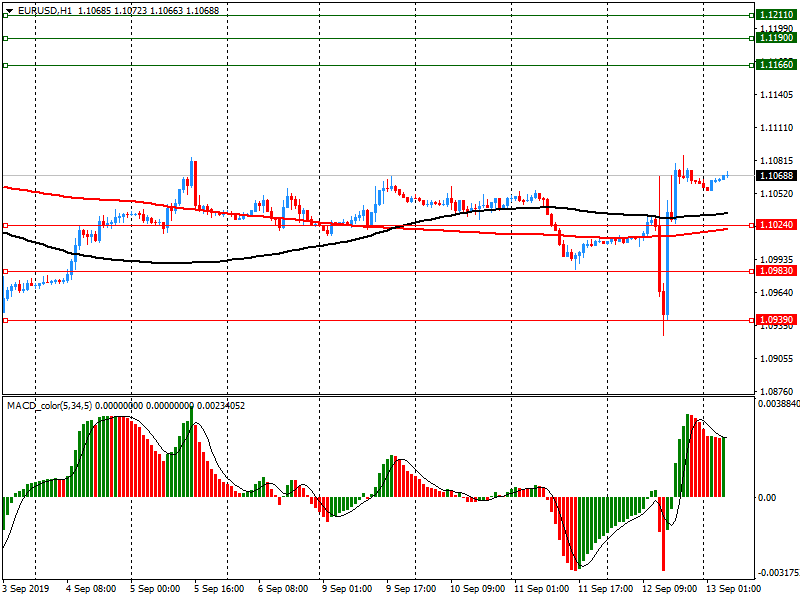Viewport: 800px width, 600px height.
Task: Click the MACD scale top value 0.0038840
Action: pos(779,404)
